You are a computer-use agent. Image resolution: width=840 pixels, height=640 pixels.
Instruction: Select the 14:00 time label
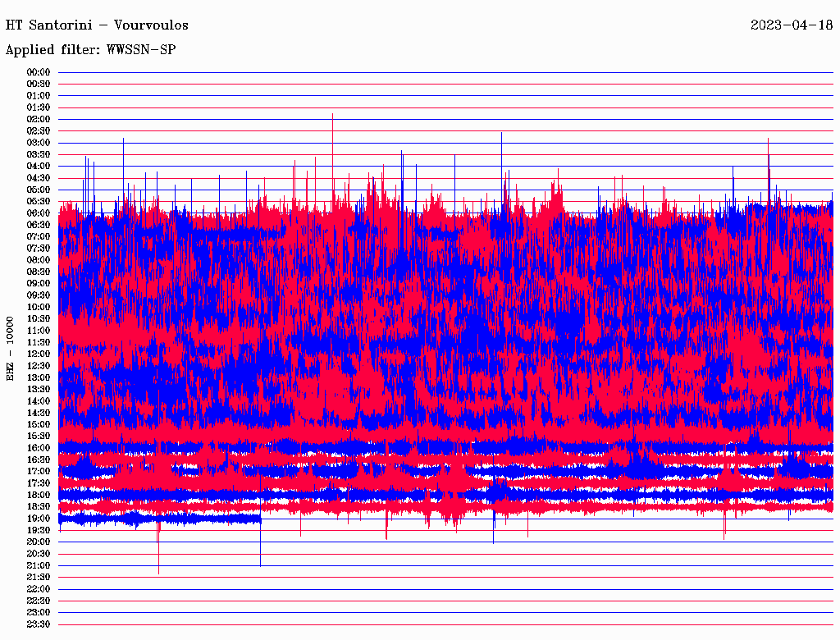(39, 400)
